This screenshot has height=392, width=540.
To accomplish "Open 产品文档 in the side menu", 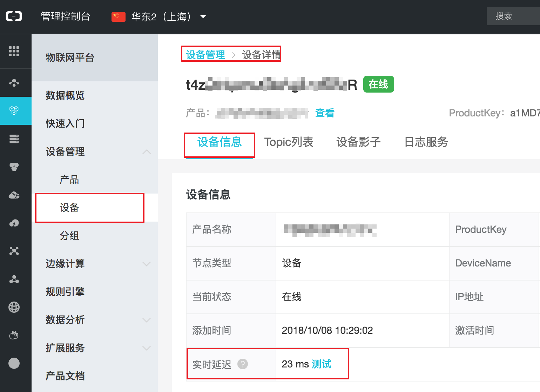I will [x=65, y=376].
